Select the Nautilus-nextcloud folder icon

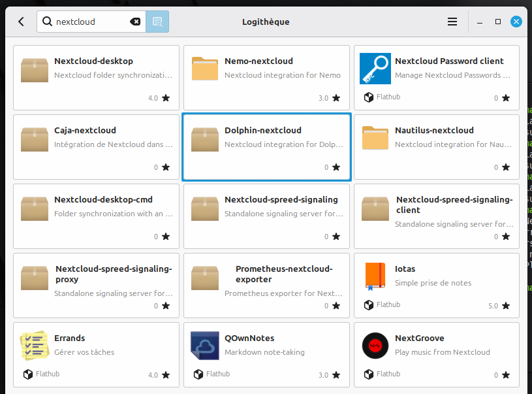tap(375, 138)
